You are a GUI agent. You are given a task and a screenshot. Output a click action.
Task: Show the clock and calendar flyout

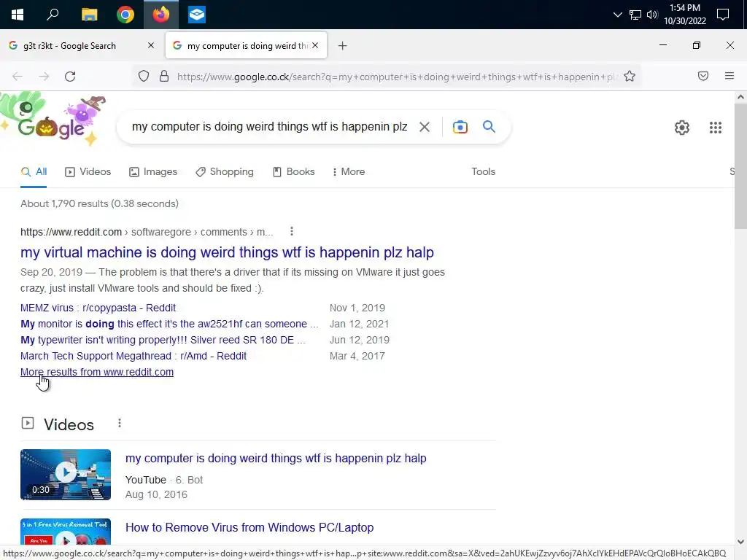point(684,15)
